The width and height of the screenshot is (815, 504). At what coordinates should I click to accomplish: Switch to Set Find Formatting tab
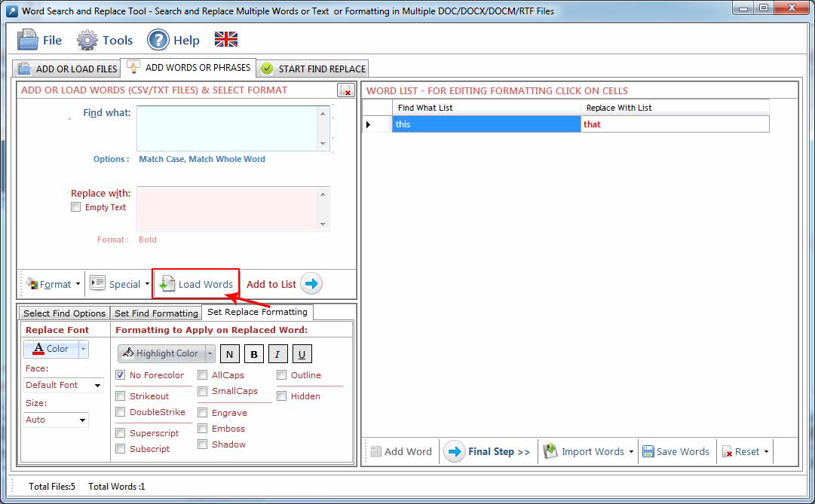pos(156,313)
